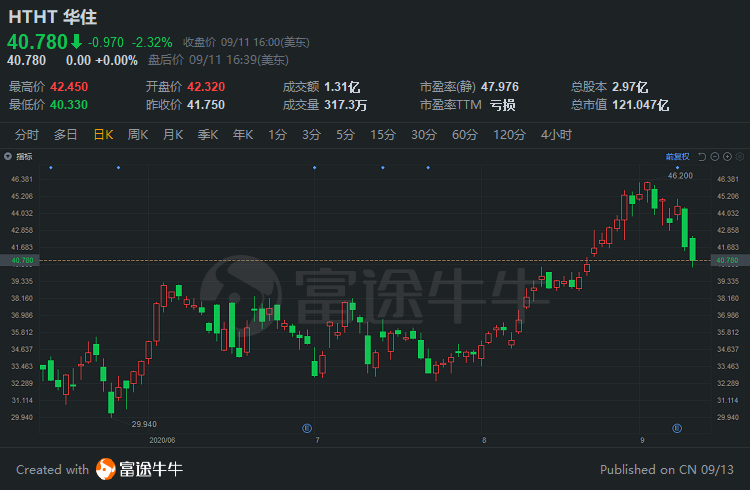Switch to the 分时 intraday tab
750x490 pixels.
click(x=26, y=135)
